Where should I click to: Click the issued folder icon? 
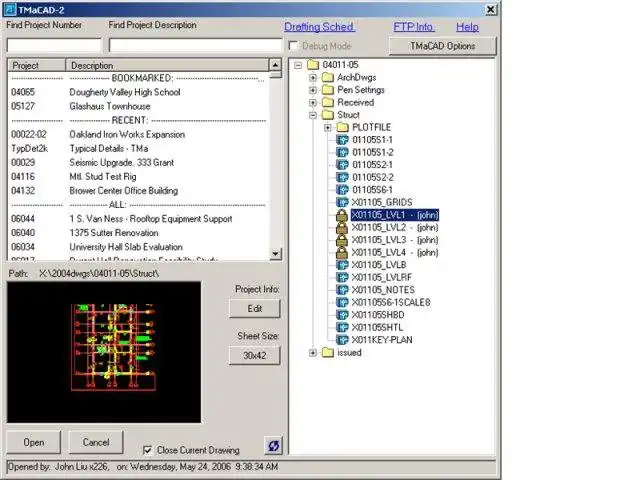[x=328, y=352]
